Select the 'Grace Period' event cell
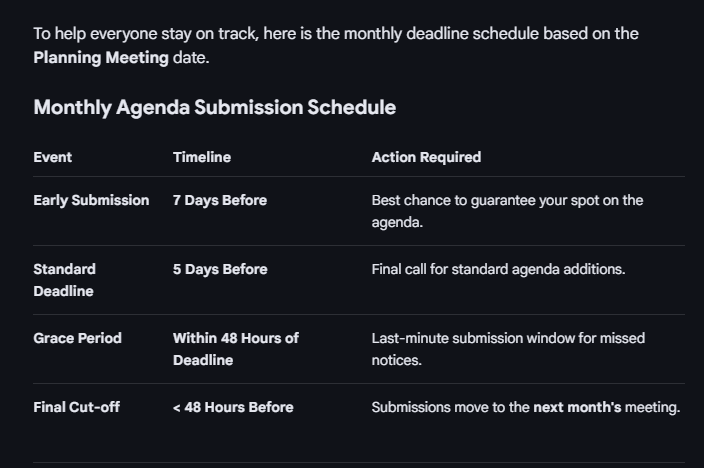 coord(77,338)
